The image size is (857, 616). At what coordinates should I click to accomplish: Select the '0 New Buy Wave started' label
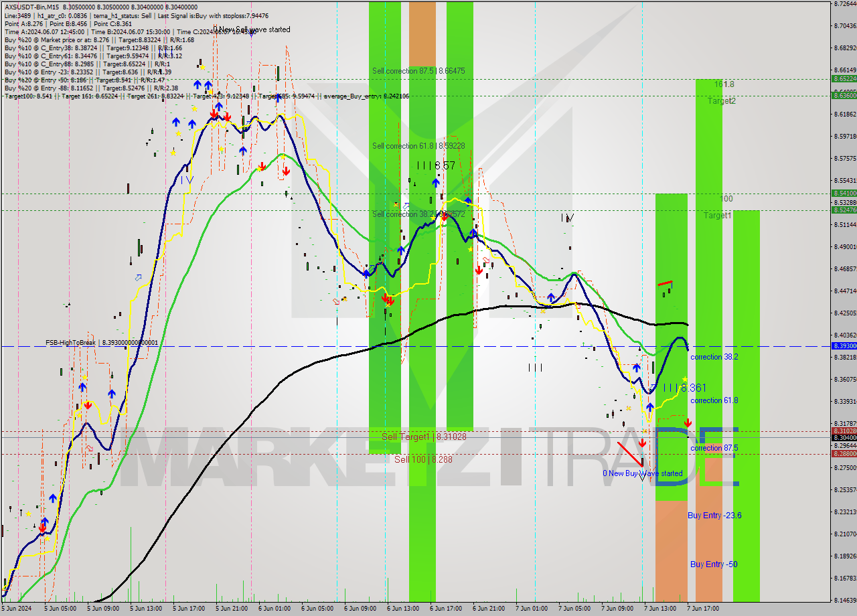[x=642, y=473]
